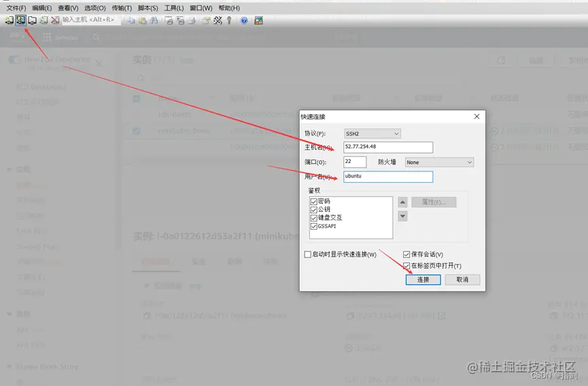Collapse the 实例 section in AWS sidebar
Screen dimensions: 588x386
pos(10,170)
